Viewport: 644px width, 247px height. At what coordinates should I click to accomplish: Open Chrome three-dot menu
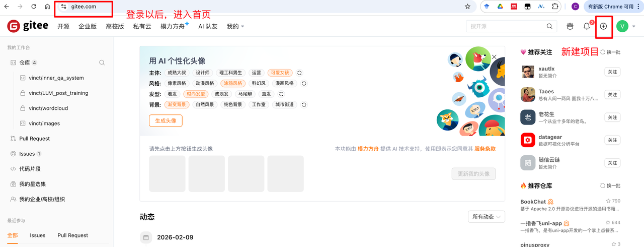638,7
